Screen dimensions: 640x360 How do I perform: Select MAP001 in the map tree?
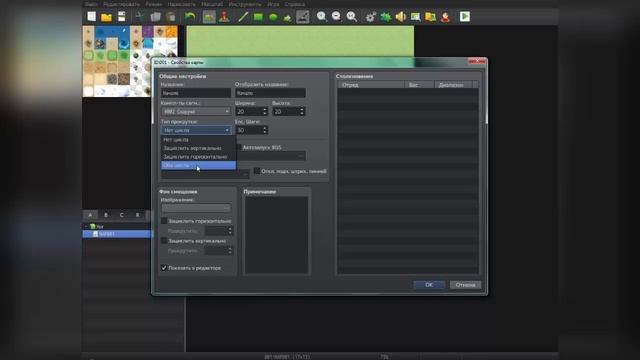coord(117,234)
